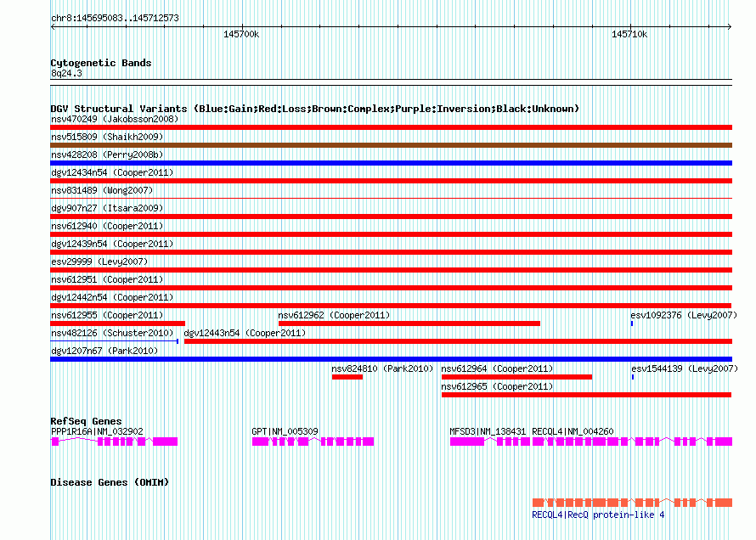Select the blue nsv428208 gain bar

coord(391,163)
